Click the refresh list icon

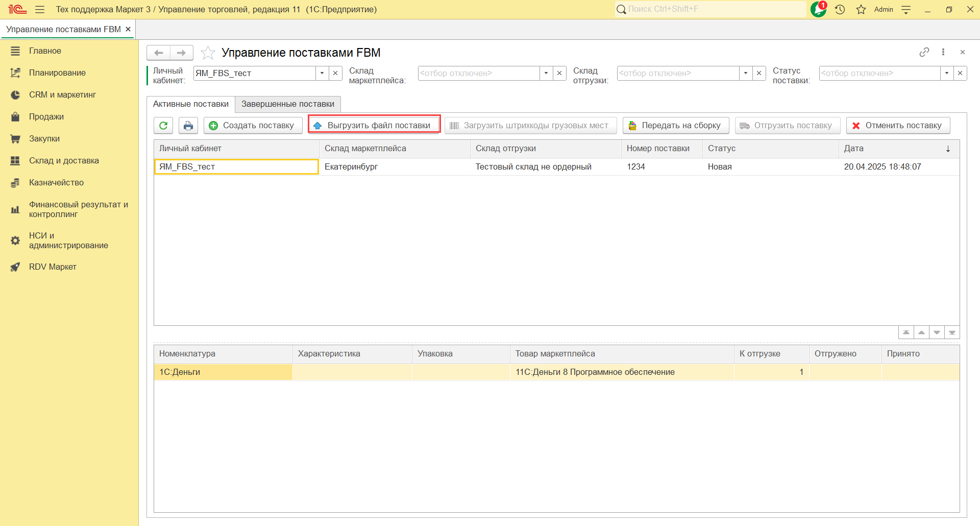click(x=163, y=126)
